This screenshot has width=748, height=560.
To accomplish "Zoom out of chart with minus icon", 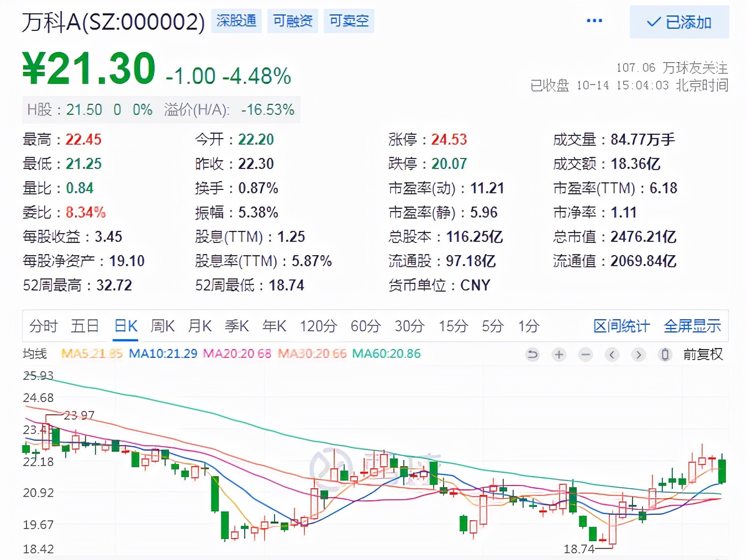I will [585, 355].
